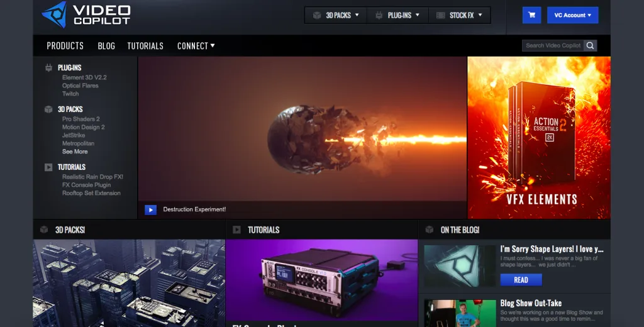Click cube icon in On The Blog header
This screenshot has height=327, width=644.
(x=429, y=230)
